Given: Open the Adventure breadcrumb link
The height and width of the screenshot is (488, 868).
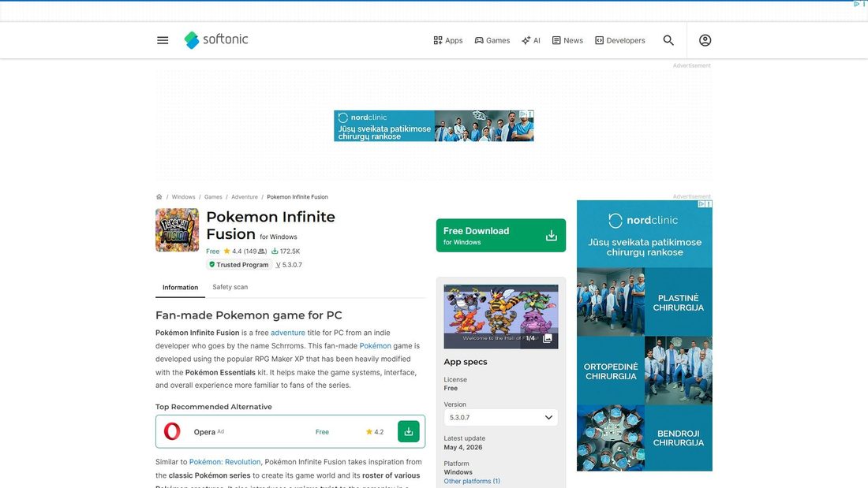Looking at the screenshot, I should click(245, 197).
